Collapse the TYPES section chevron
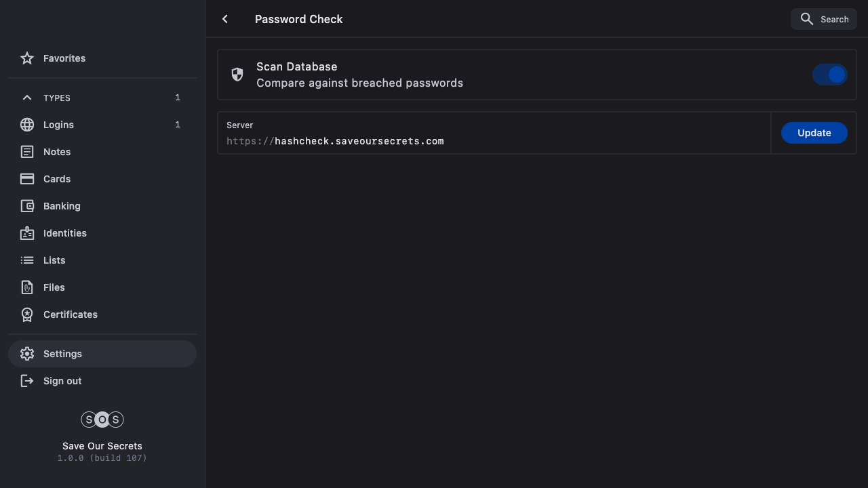 point(27,98)
